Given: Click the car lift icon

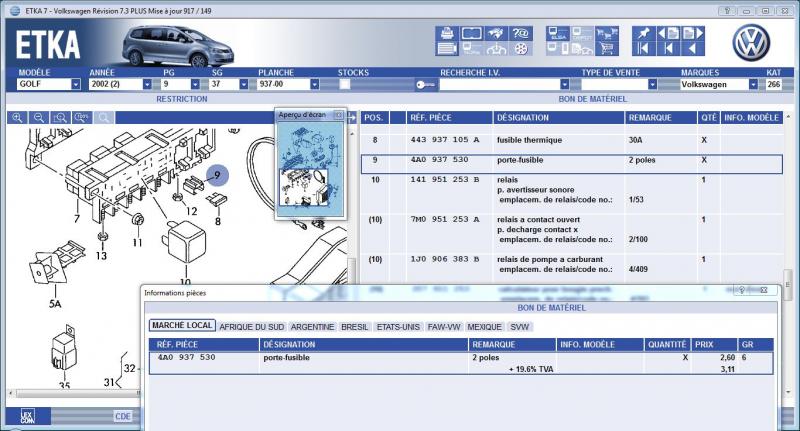Looking at the screenshot, I should pyautogui.click(x=496, y=48).
